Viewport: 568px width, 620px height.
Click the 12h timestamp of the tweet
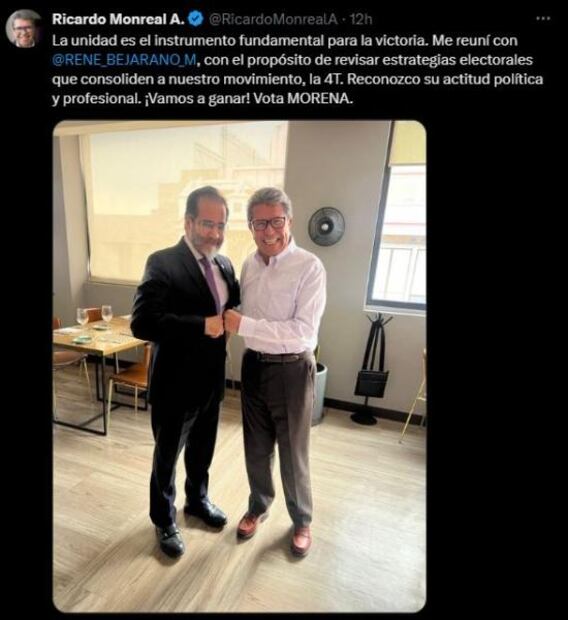point(361,19)
